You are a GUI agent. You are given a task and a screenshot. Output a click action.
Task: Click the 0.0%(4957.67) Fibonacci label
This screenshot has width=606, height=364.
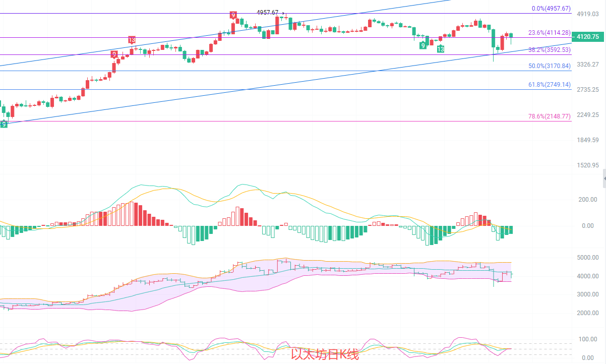pyautogui.click(x=552, y=9)
